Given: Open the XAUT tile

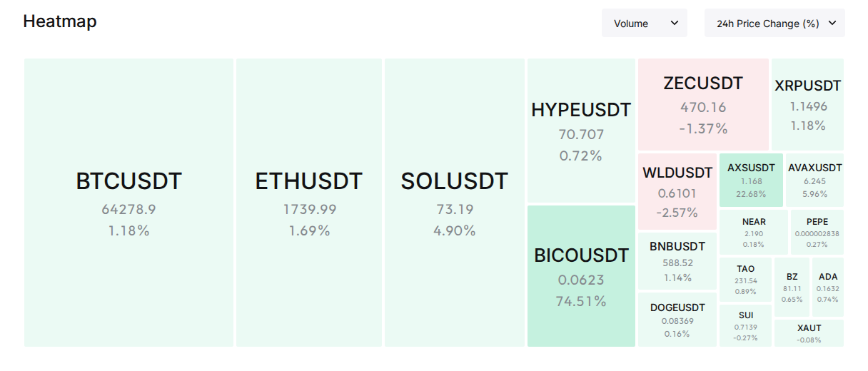Looking at the screenshot, I should click(x=809, y=333).
